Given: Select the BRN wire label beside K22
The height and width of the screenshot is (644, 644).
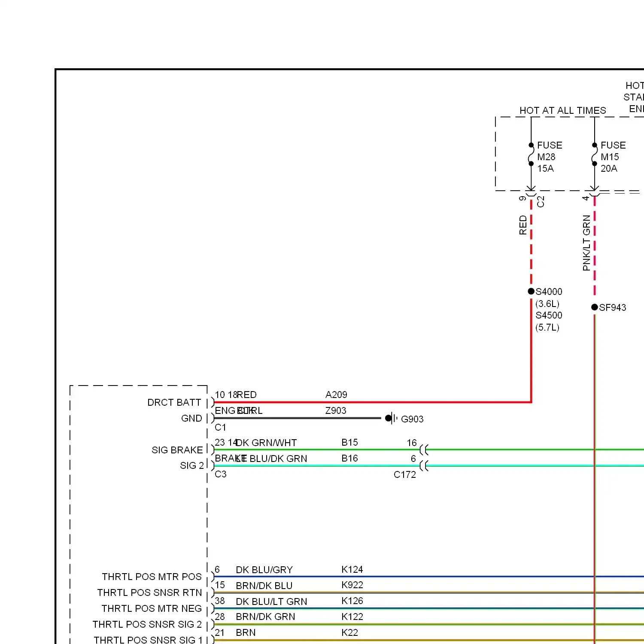Looking at the screenshot, I should pos(246,632).
